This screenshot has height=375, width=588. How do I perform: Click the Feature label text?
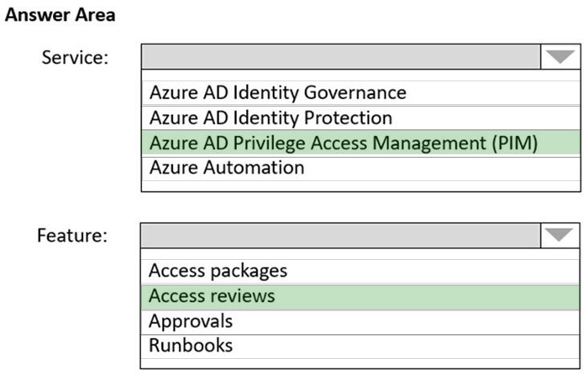pos(72,236)
